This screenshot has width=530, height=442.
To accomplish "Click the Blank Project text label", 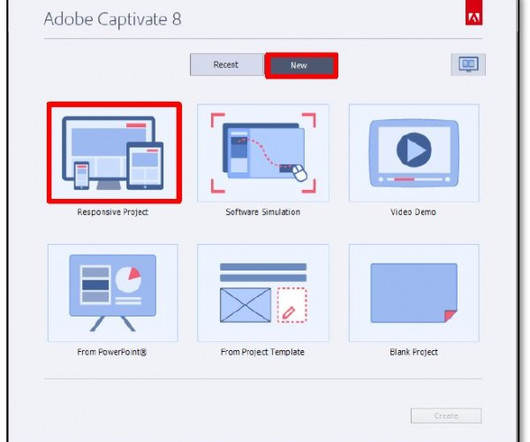I will tap(414, 352).
